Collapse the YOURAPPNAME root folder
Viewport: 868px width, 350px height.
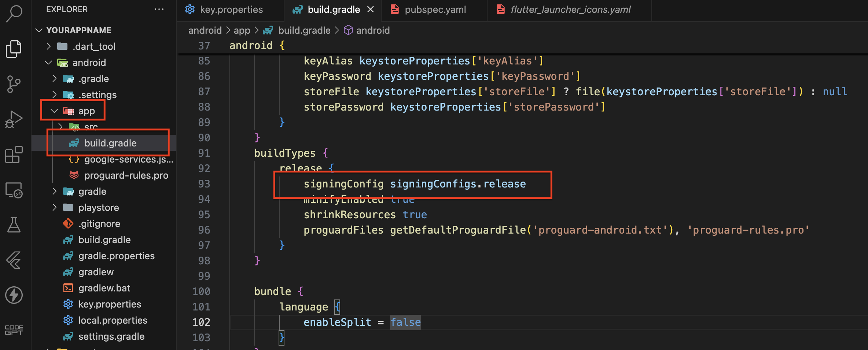click(39, 30)
